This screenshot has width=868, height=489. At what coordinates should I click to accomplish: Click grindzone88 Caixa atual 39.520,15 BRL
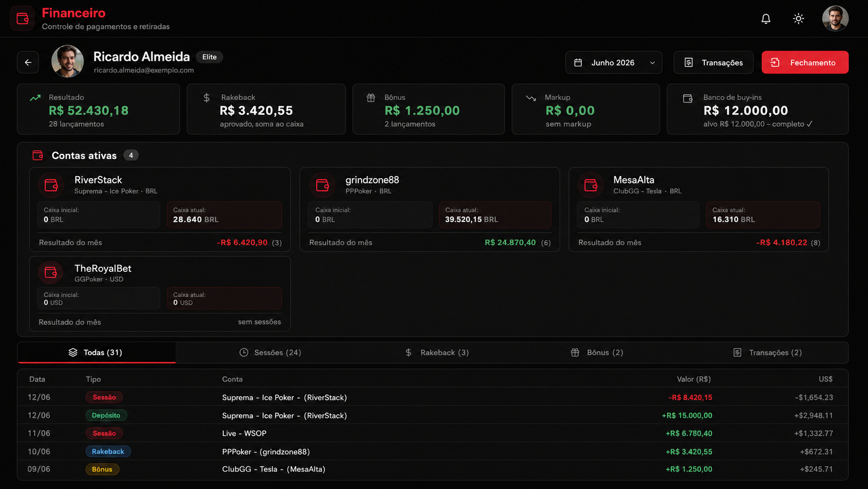point(495,215)
